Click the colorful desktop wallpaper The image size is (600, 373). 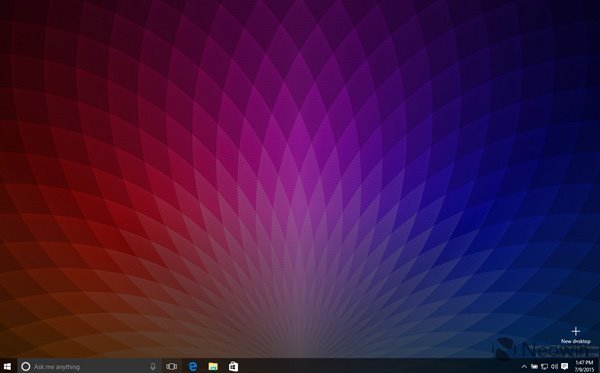300,172
